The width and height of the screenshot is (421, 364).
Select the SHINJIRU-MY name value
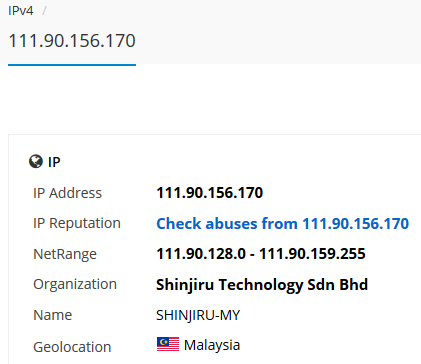pos(198,315)
